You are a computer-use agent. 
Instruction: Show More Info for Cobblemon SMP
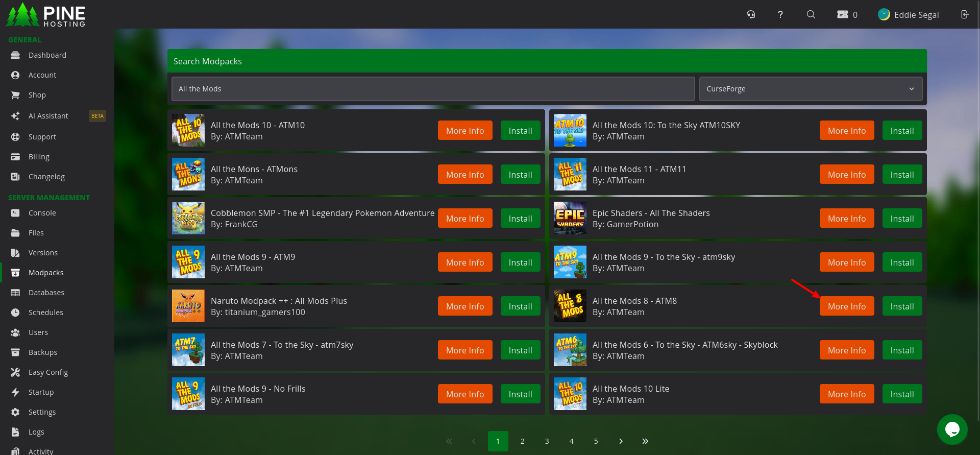pos(465,219)
